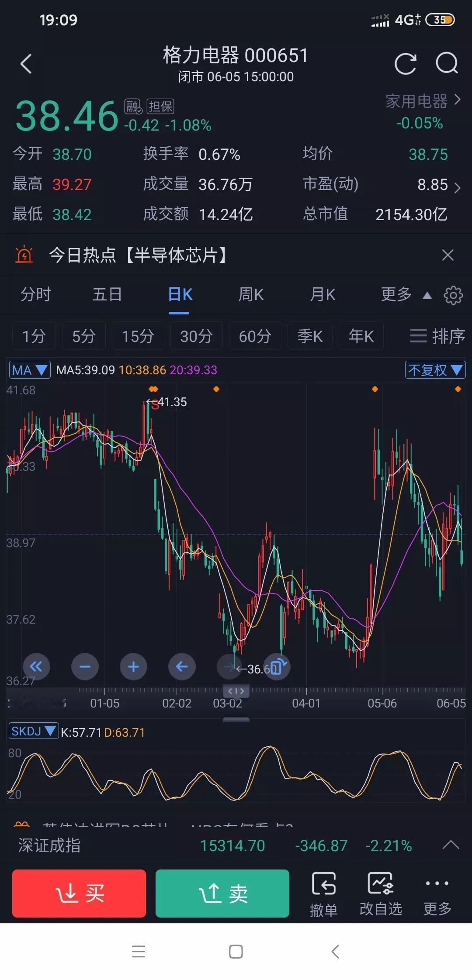Screen dimensions: 472x980
Task: Open Android recent apps menu
Action: coord(139,952)
